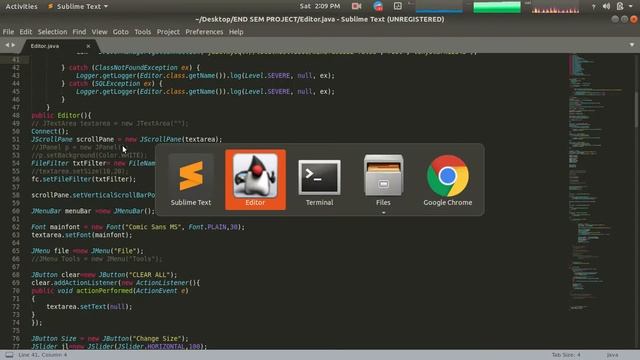Screen dimensions: 640x360
Task: Open the green system monitor graph
Action: [x=497, y=7]
